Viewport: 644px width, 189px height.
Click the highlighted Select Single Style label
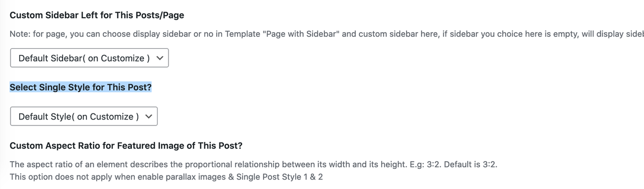(x=80, y=87)
